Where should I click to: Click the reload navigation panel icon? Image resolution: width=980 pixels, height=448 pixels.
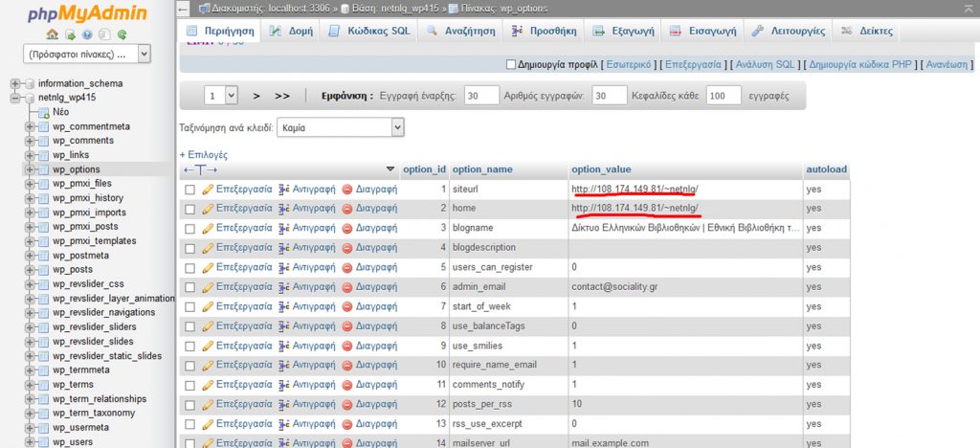122,33
